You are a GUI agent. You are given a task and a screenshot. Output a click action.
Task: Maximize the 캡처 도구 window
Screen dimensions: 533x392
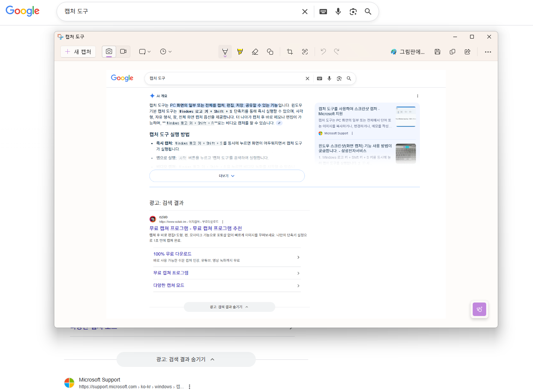tap(472, 37)
